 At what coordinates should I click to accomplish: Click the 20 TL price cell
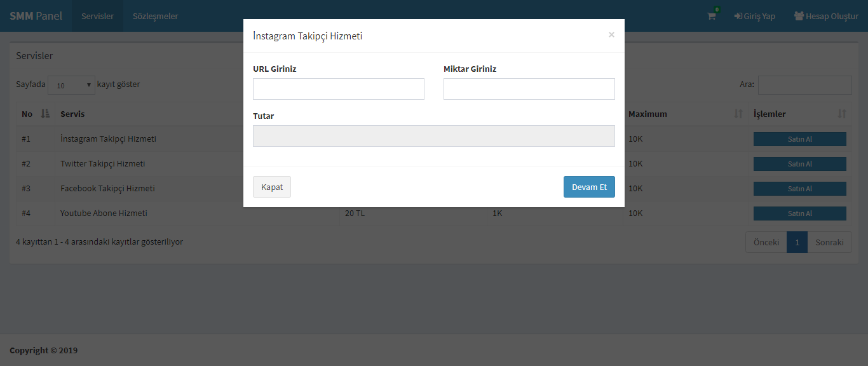point(355,213)
